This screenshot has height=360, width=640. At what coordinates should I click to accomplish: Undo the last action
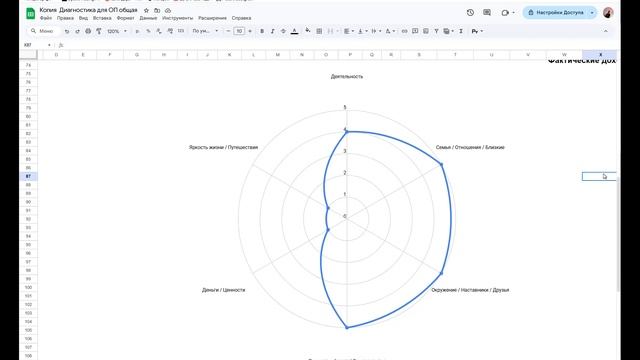(67, 31)
